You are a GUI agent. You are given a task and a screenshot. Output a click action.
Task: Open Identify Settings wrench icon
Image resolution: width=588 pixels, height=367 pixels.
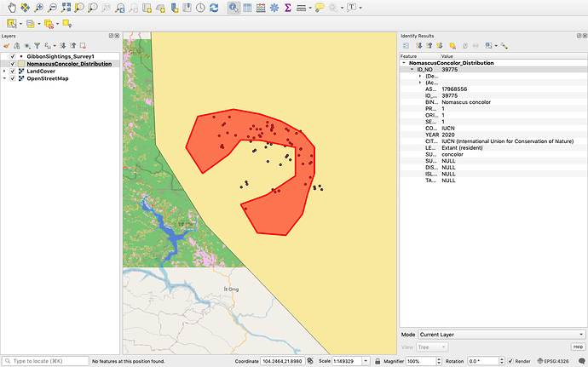click(504, 46)
